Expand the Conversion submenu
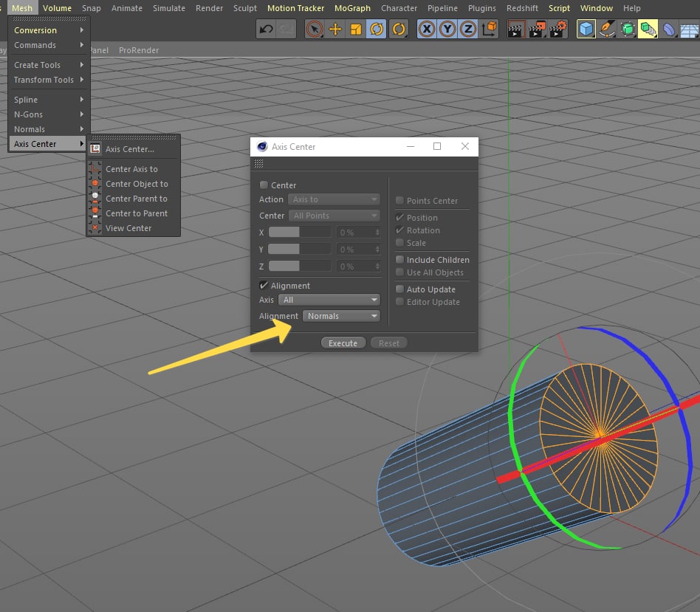 point(49,30)
